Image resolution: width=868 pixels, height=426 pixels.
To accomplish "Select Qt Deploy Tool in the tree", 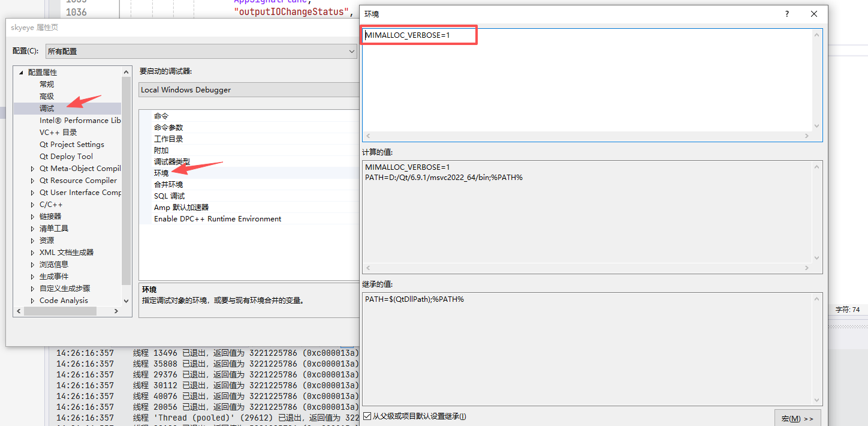I will tap(66, 156).
